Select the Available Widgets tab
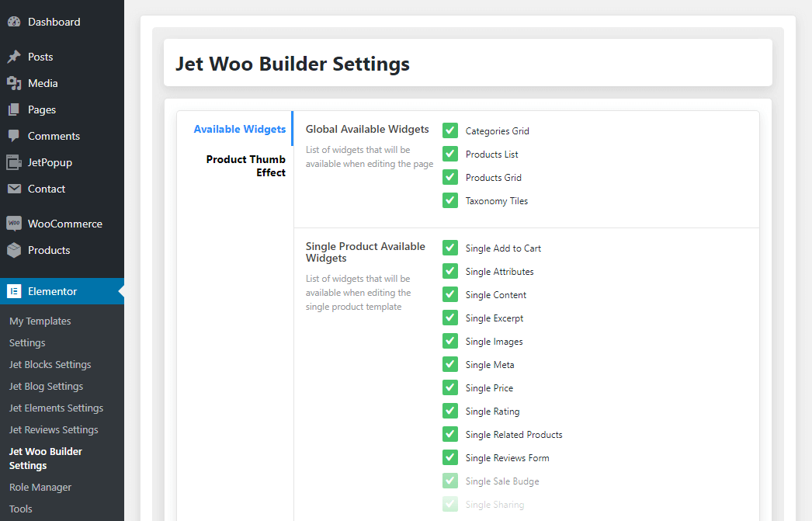812x521 pixels. [240, 129]
